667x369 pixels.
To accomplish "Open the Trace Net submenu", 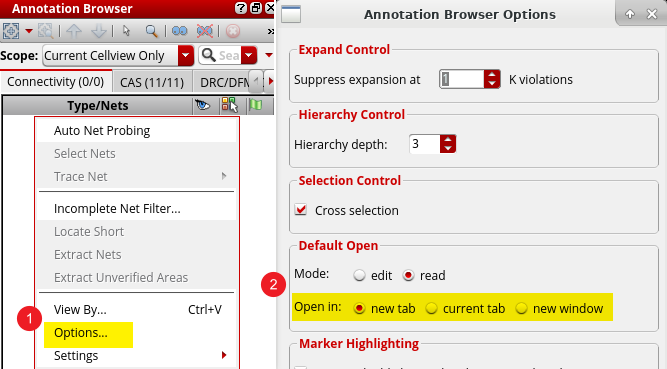I will 137,177.
